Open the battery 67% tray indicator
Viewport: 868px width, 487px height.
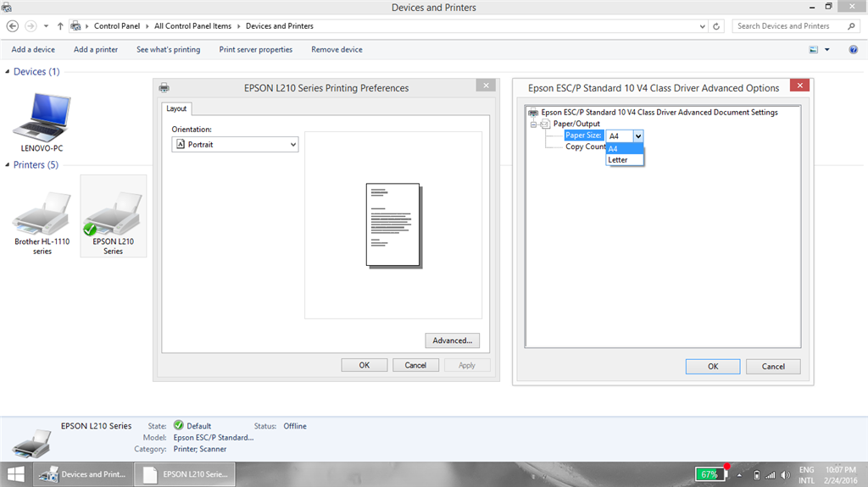[710, 474]
